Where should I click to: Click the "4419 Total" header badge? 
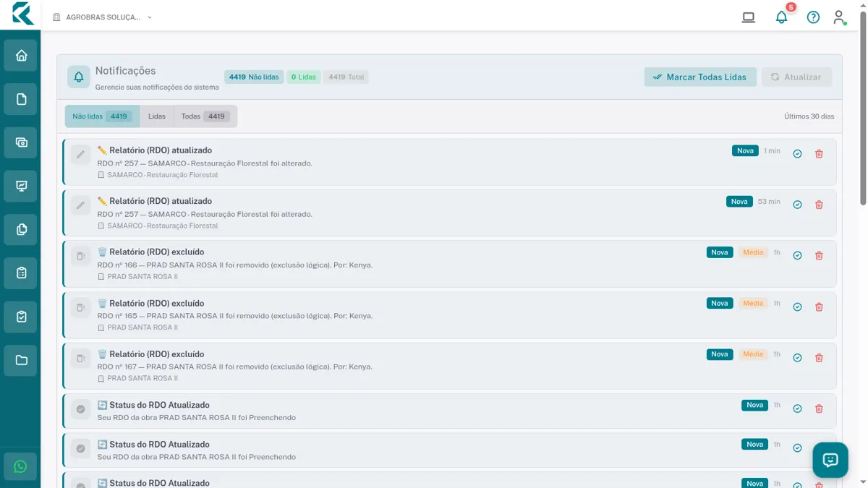(346, 77)
